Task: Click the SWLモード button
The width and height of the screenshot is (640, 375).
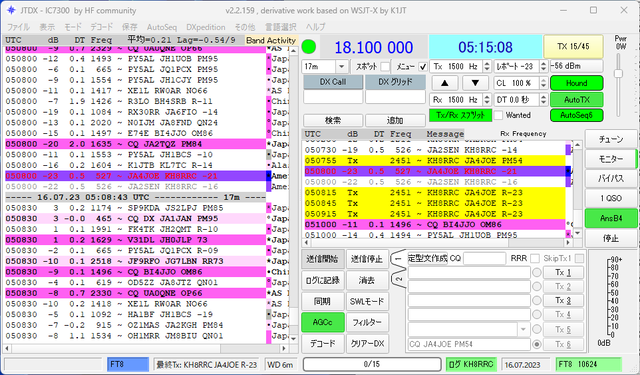Action: [367, 302]
